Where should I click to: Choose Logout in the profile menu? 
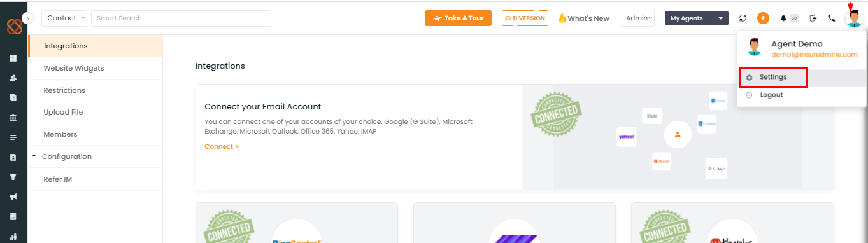[771, 95]
